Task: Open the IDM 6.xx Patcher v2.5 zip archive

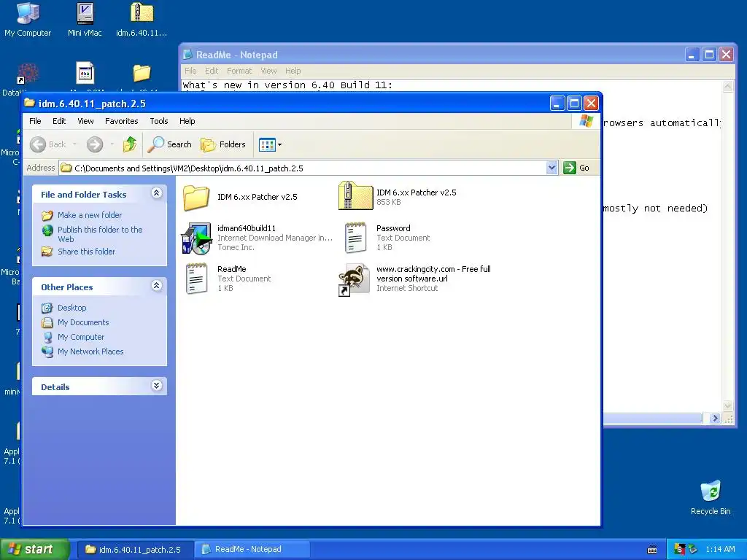Action: (355, 196)
